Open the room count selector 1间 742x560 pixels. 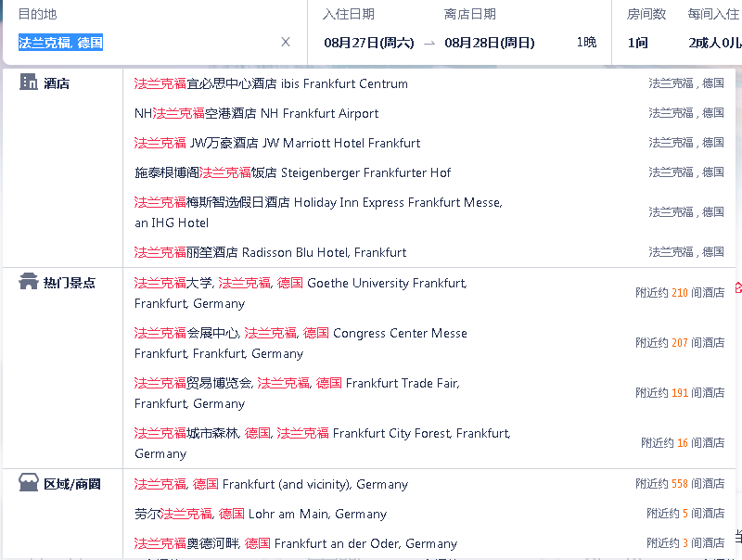coord(637,43)
